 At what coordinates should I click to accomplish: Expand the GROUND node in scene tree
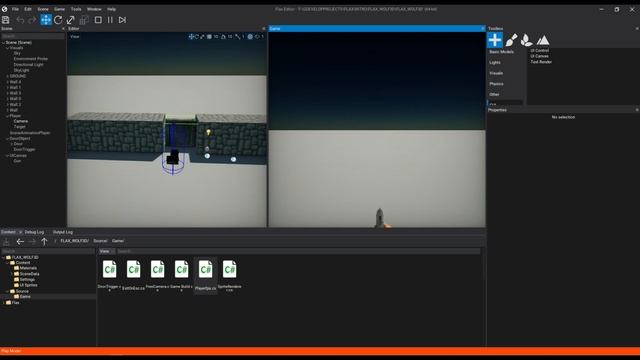[x=7, y=76]
